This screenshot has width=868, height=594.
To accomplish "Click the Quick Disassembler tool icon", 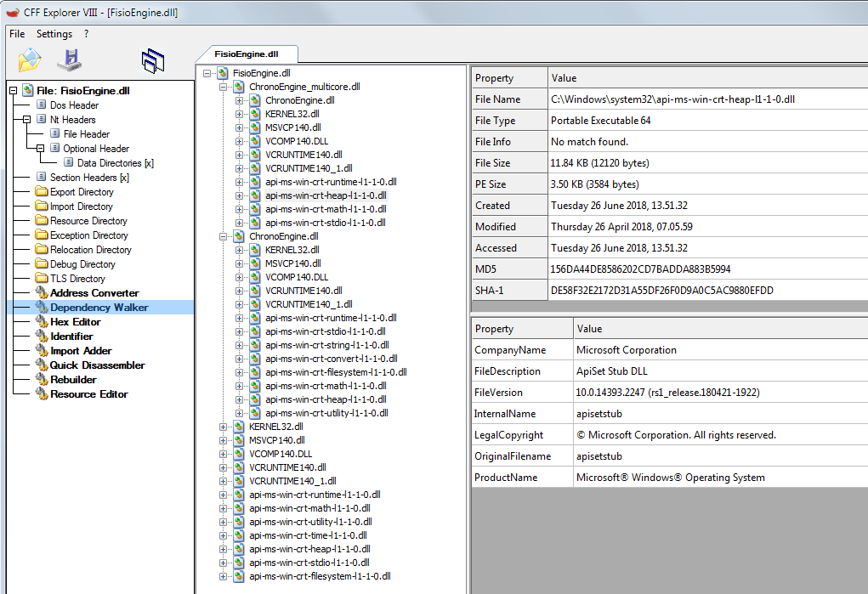I will pos(42,365).
